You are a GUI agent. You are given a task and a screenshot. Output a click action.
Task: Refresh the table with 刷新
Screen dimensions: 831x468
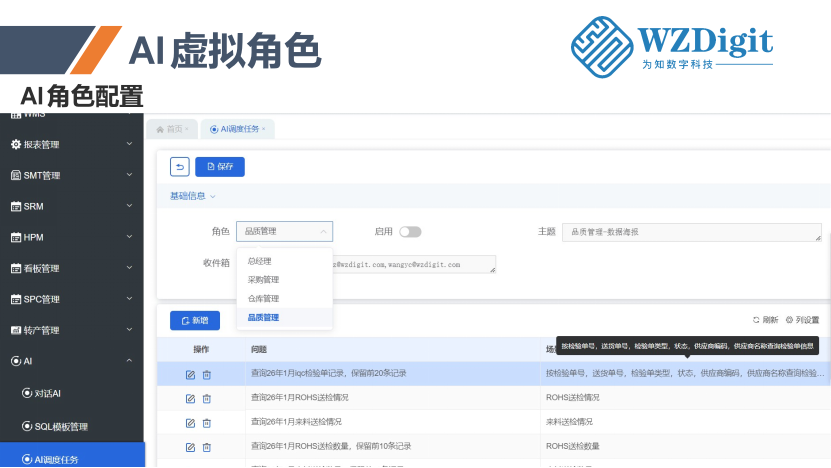pos(765,320)
